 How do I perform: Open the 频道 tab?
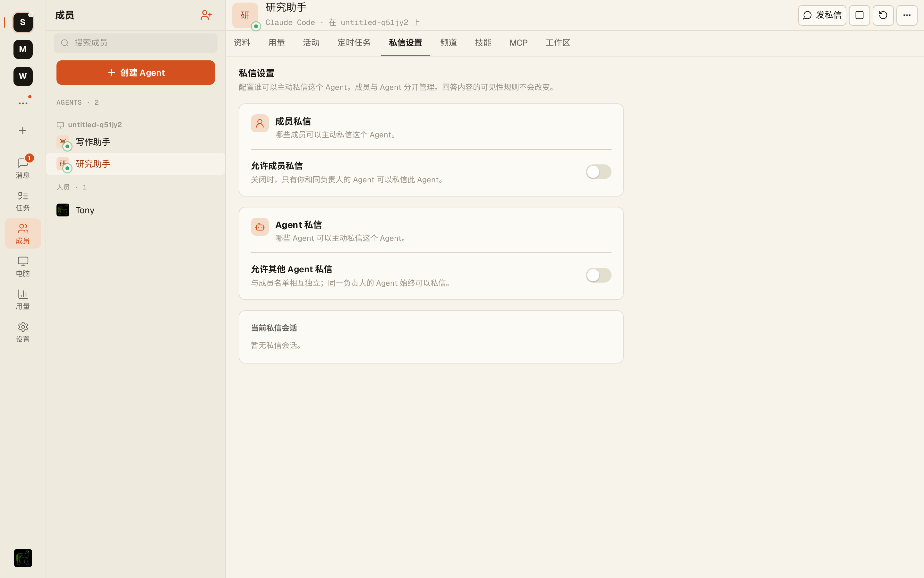pos(449,43)
